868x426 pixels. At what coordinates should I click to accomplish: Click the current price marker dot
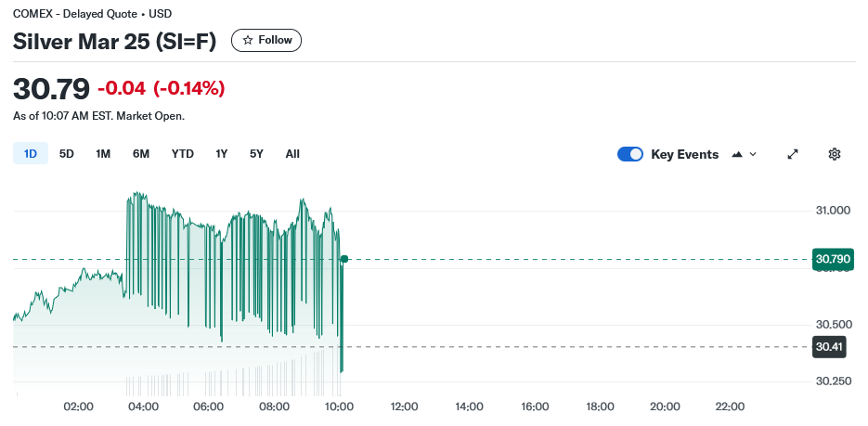tap(344, 259)
